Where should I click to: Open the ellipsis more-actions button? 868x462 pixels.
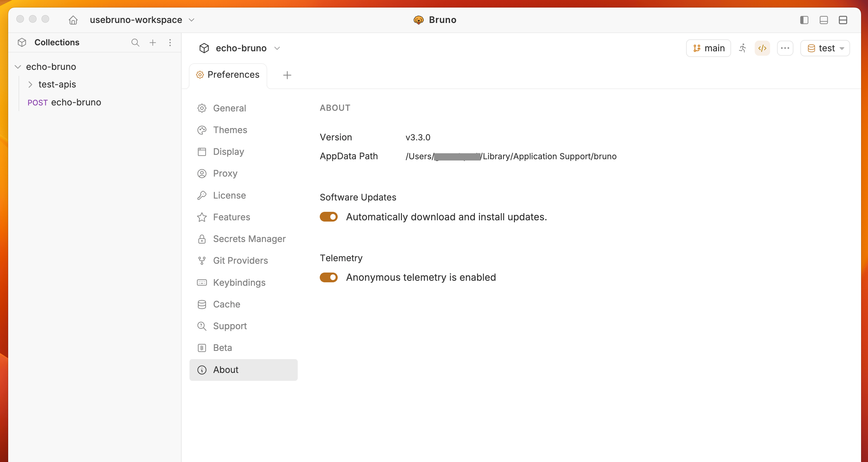785,48
